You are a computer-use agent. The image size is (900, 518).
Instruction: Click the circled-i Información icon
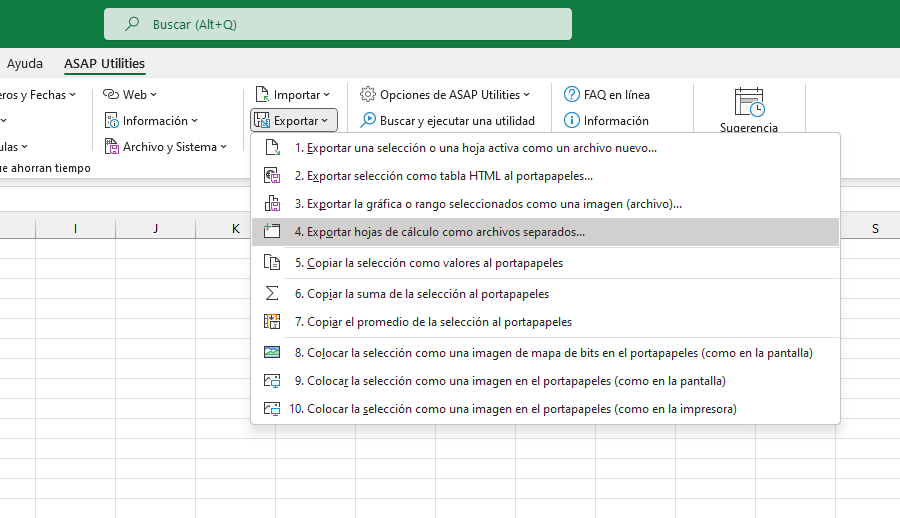572,121
